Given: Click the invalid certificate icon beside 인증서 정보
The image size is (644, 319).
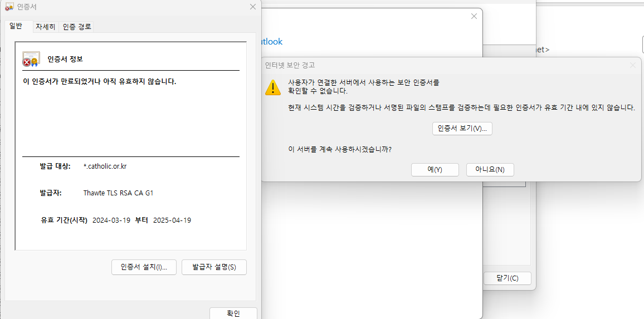Looking at the screenshot, I should click(31, 59).
